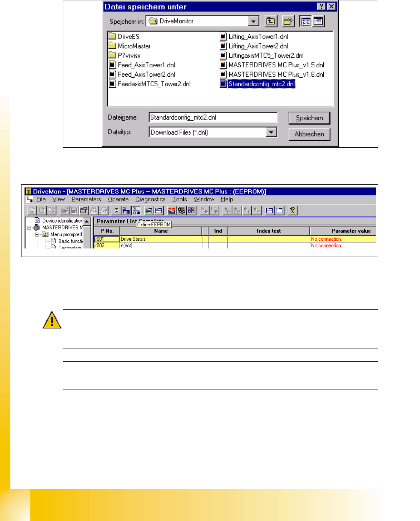The width and height of the screenshot is (420, 521).
Task: Select parameter row r001
Action: pos(235,239)
